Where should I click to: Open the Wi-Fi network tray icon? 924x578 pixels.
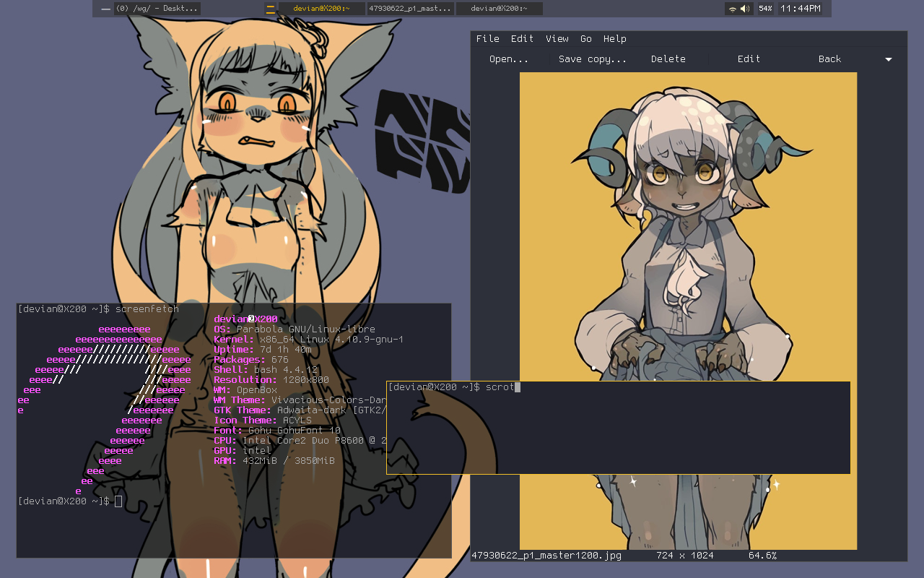733,9
